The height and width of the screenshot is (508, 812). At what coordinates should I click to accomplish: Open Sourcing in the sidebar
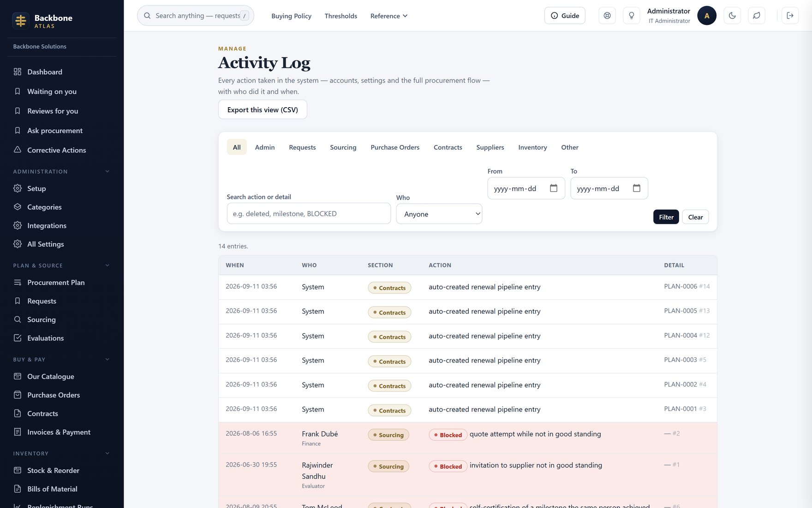tap(62, 320)
